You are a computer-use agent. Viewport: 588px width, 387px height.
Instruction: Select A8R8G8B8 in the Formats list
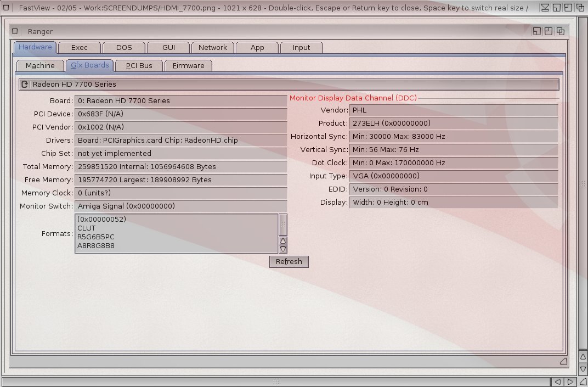pos(95,246)
